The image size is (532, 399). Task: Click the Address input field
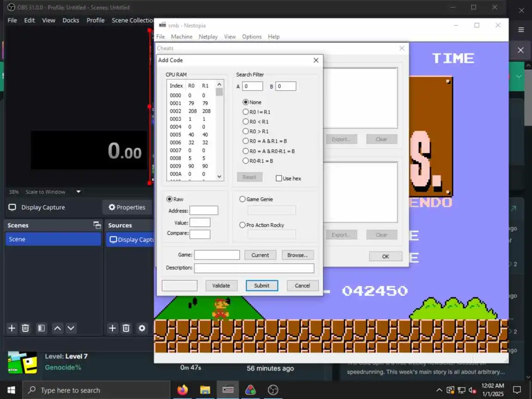pyautogui.click(x=204, y=211)
